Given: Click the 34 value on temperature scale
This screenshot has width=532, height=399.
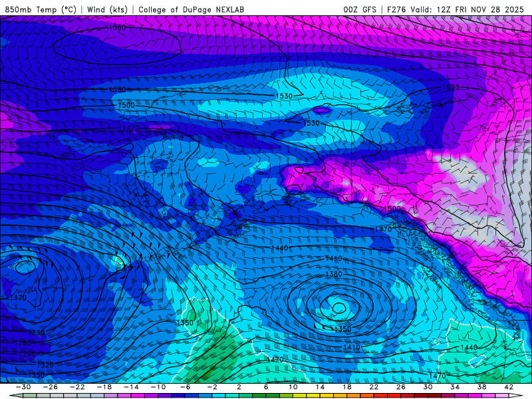Looking at the screenshot, I should pyautogui.click(x=455, y=387).
